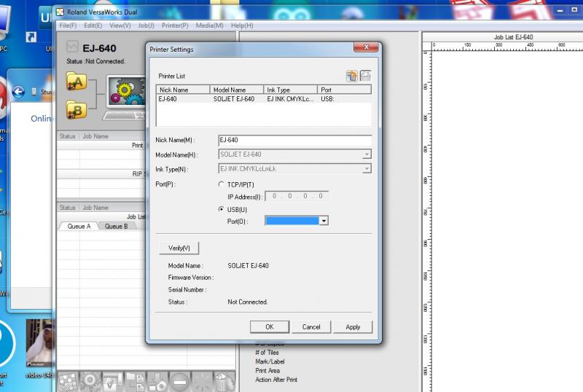The image size is (583, 392).
Task: Click the Nick Name input field
Action: [295, 140]
